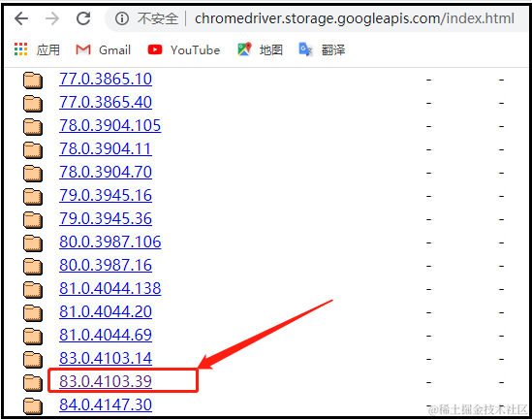Click folder icon beside 81.0.4044.69
This screenshot has width=532, height=420.
tap(33, 337)
